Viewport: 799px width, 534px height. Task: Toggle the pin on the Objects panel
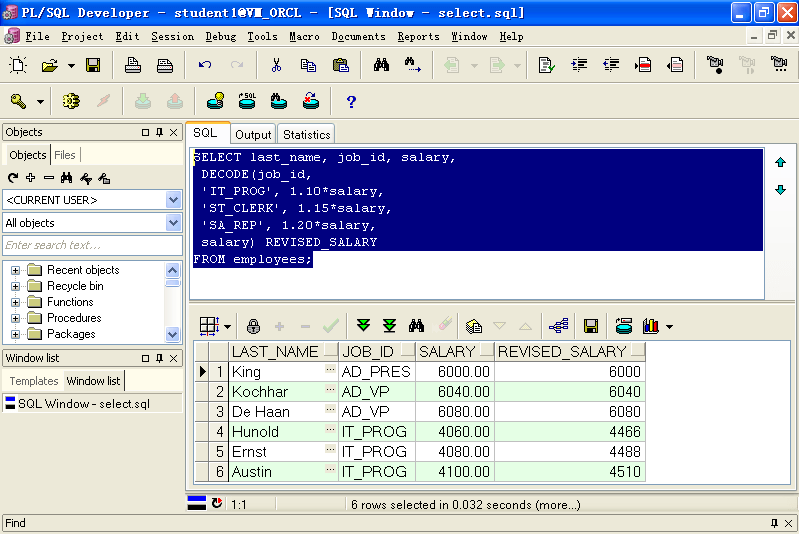point(159,132)
